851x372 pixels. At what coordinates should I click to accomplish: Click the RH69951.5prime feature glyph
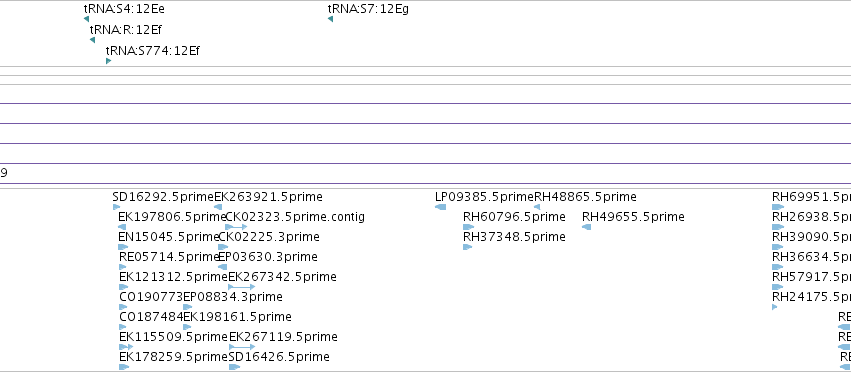tap(778, 207)
